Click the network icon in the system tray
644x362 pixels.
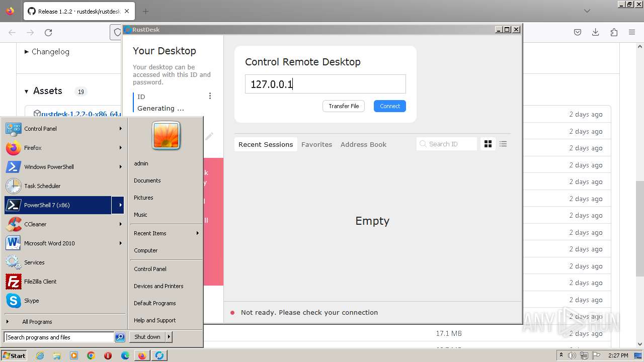tap(584, 355)
